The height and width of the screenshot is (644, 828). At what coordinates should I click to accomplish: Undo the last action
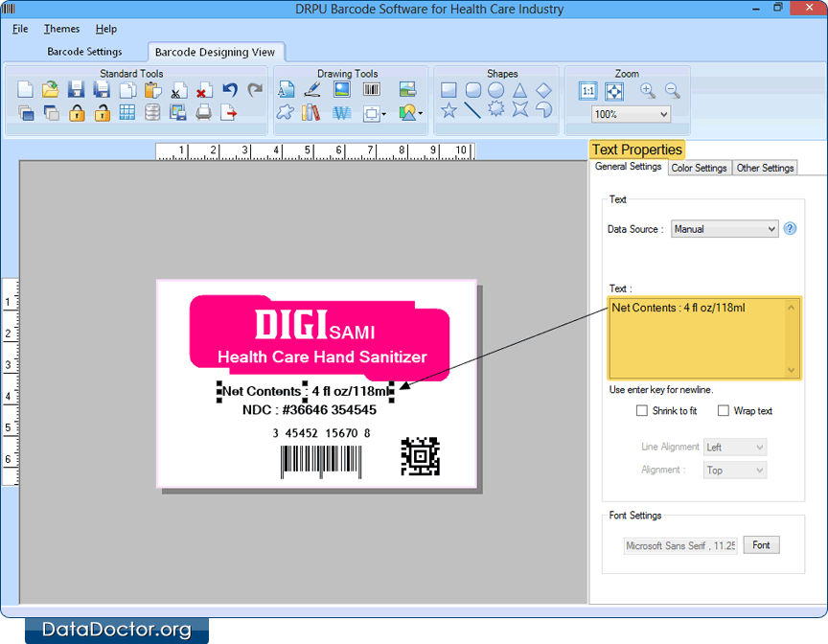[x=230, y=90]
